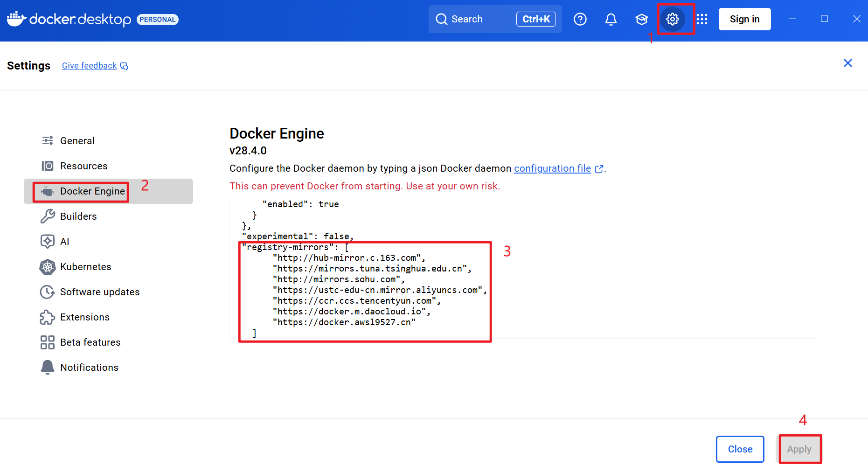Maximize the Docker Desktop window

tap(824, 19)
